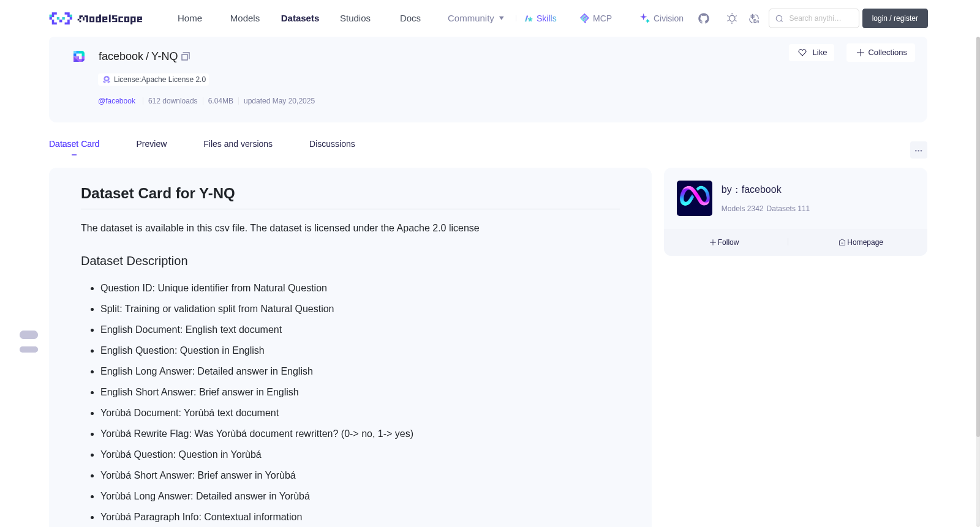Toggle the light/dark theme sun icon
Screen dimensions: 980x527
pyautogui.click(x=732, y=18)
